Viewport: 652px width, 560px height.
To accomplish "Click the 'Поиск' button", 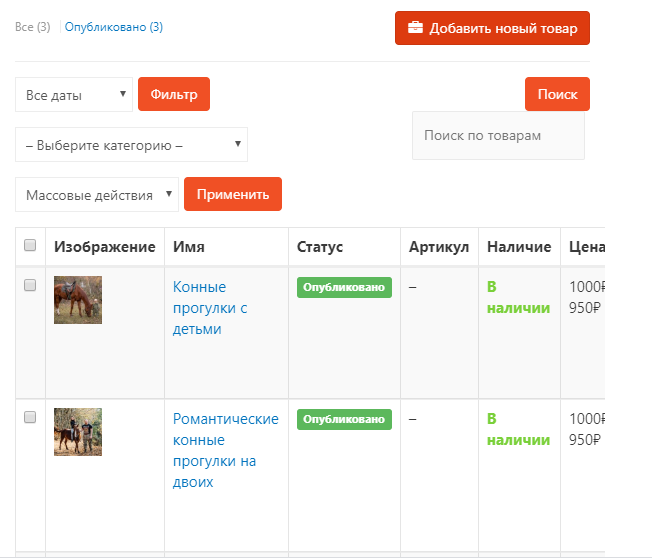I will [x=557, y=94].
